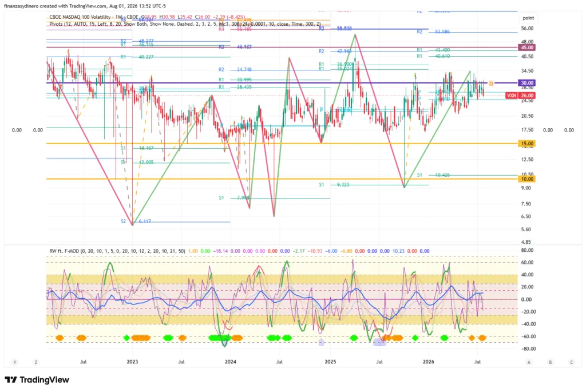Image resolution: width=586 pixels, height=392 pixels.
Task: Click the round A button below the chart
Action: coord(529,362)
